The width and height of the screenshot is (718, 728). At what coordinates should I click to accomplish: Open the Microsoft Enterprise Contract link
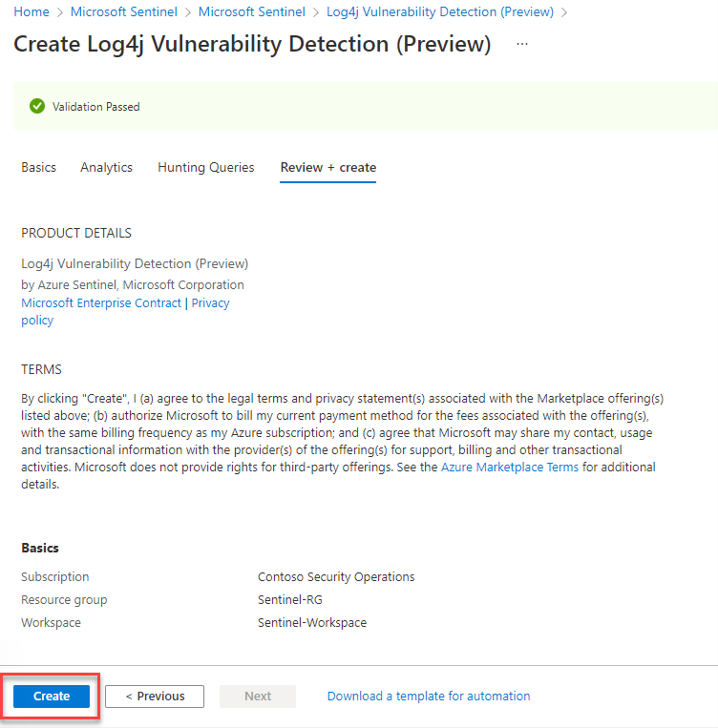[101, 302]
